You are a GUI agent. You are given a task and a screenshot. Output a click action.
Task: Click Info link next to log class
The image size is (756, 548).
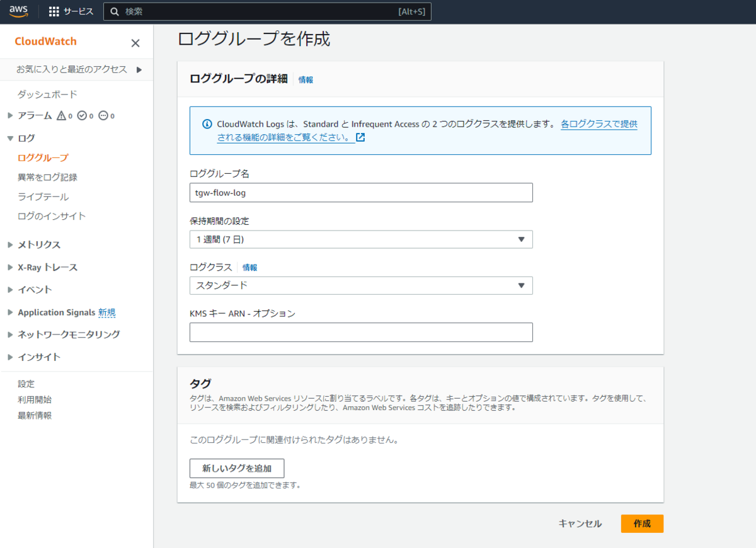point(249,268)
